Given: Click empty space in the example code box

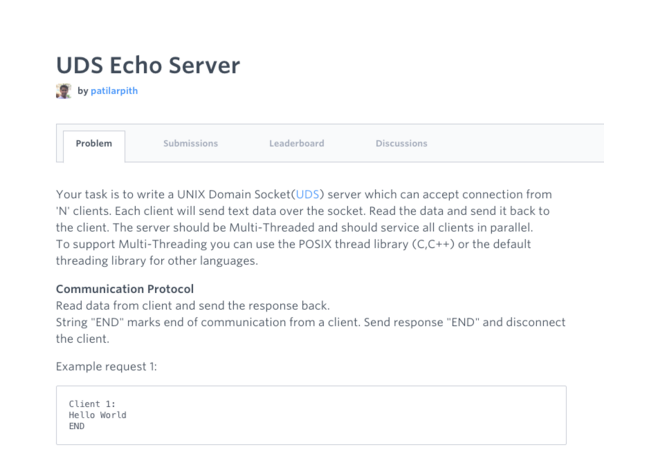Looking at the screenshot, I should (x=400, y=415).
